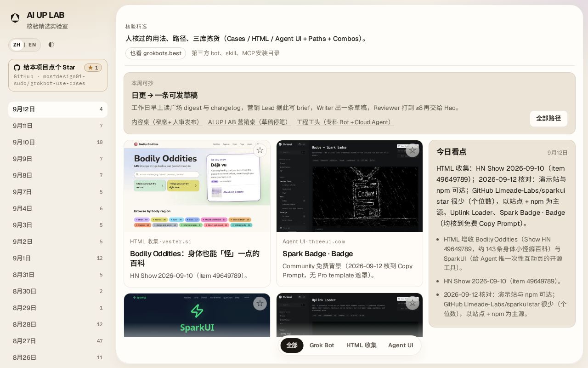Click 日更→一条可发草稿 heading
This screenshot has height=368, width=588.
[x=164, y=96]
